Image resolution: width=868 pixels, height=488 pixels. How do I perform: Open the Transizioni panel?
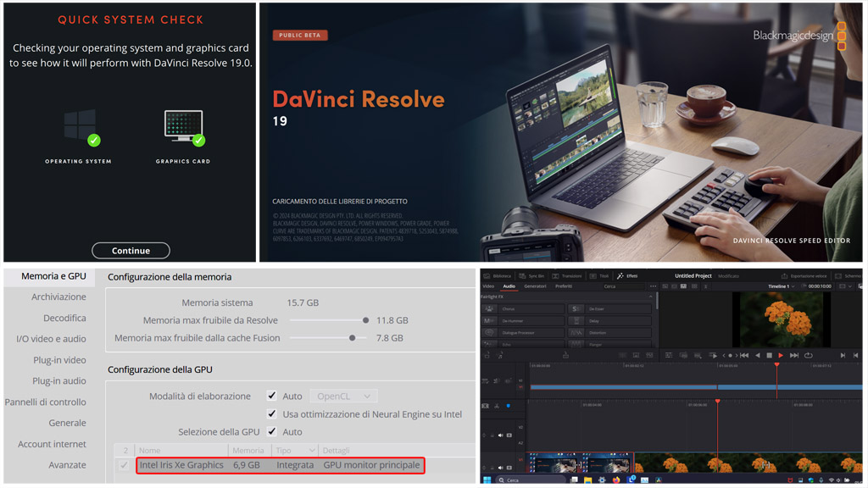pos(567,275)
